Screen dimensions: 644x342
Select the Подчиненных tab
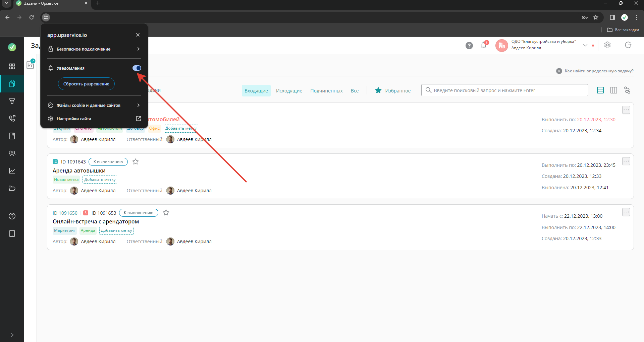tap(326, 91)
